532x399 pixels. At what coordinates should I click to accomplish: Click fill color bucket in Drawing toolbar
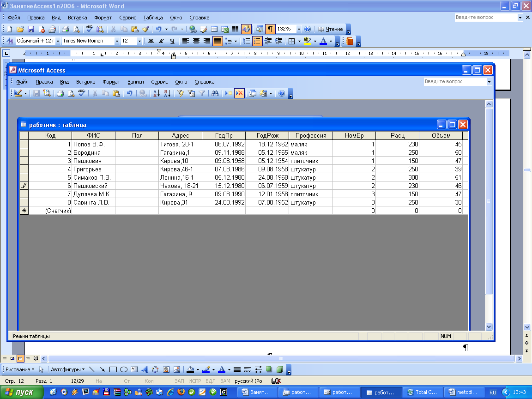pyautogui.click(x=191, y=369)
